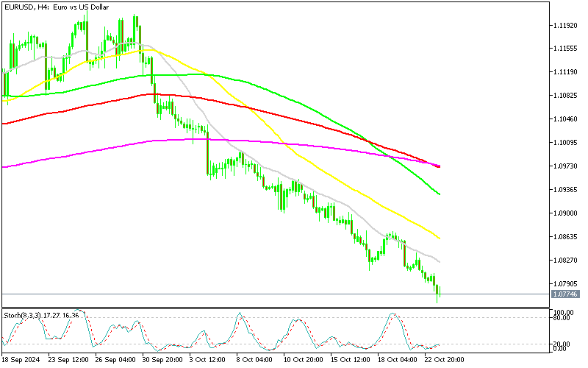The height and width of the screenshot is (368, 588).
Task: Select the 1.09000 price level label
Action: tap(564, 213)
